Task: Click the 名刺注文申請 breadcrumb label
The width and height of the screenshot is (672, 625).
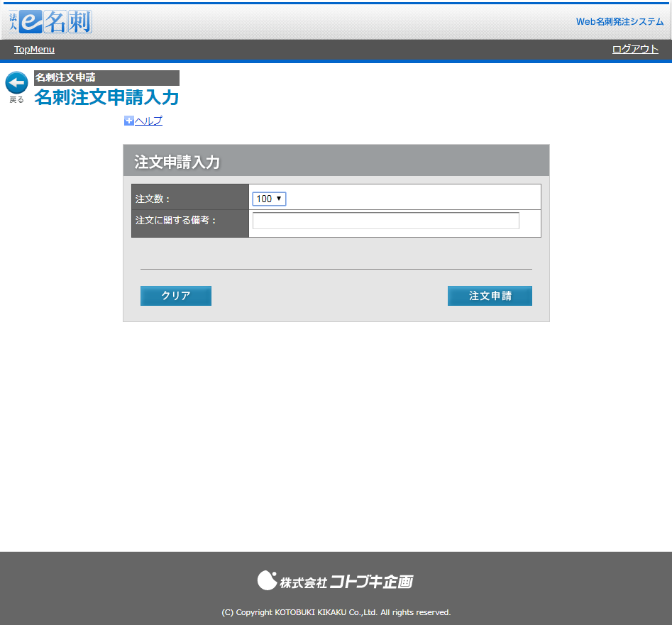Action: click(106, 77)
